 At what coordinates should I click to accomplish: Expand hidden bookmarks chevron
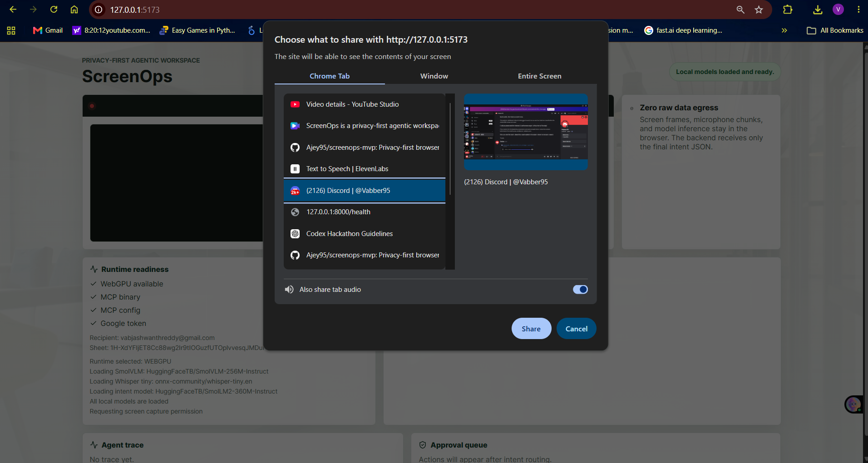click(x=784, y=30)
